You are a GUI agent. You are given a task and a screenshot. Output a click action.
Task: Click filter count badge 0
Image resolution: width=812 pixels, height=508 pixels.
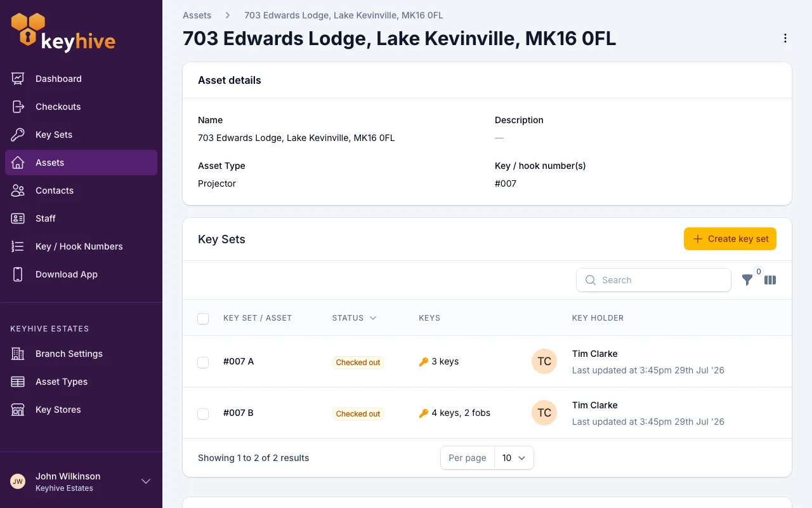tap(759, 272)
